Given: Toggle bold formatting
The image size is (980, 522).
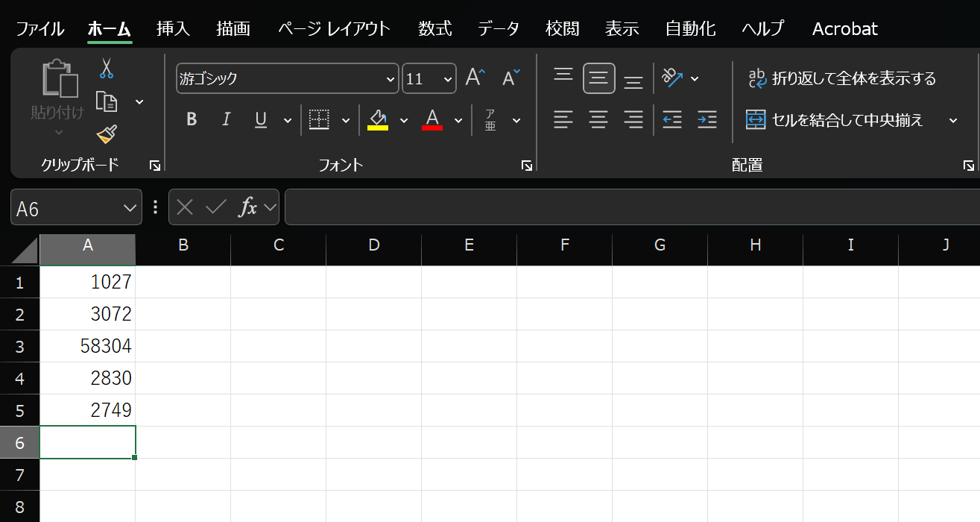Looking at the screenshot, I should click(x=192, y=119).
